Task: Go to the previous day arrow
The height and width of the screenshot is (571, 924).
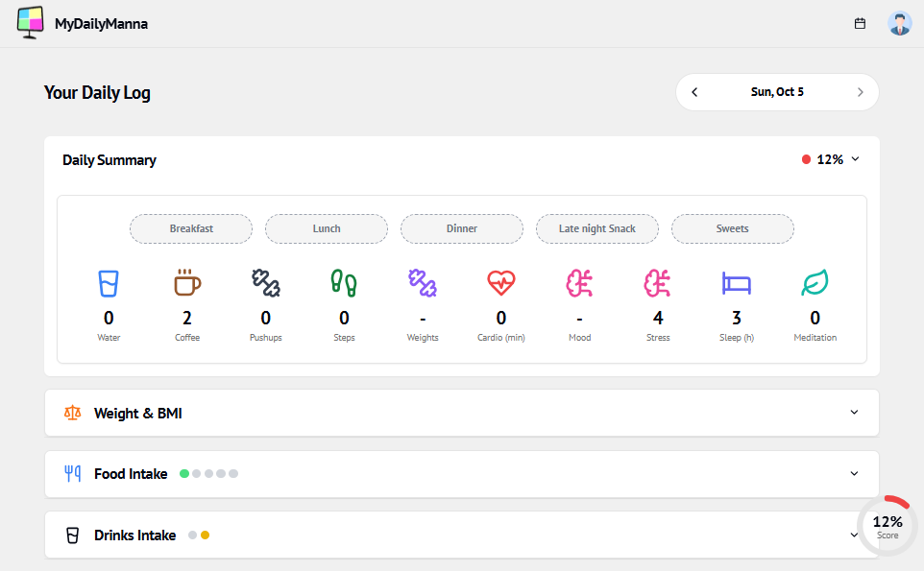Action: pyautogui.click(x=694, y=92)
